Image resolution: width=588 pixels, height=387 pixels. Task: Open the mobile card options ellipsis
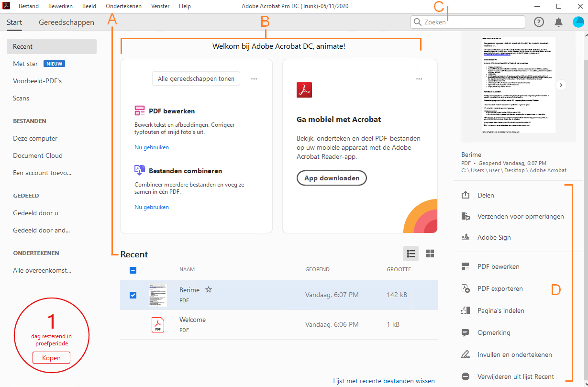tap(419, 79)
